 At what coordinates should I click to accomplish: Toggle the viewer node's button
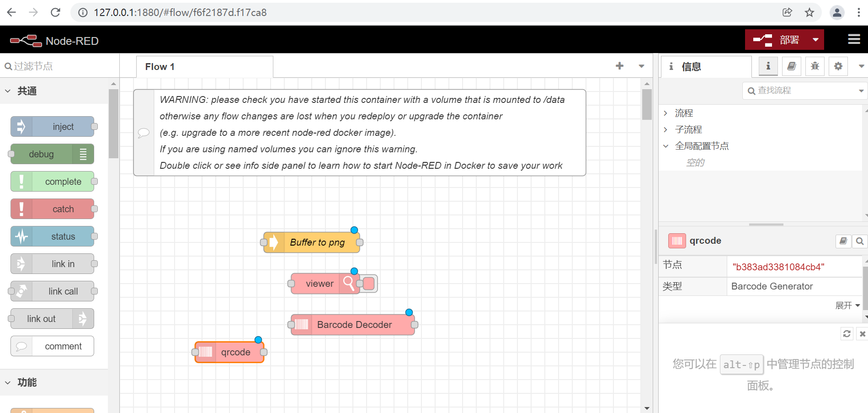point(369,284)
